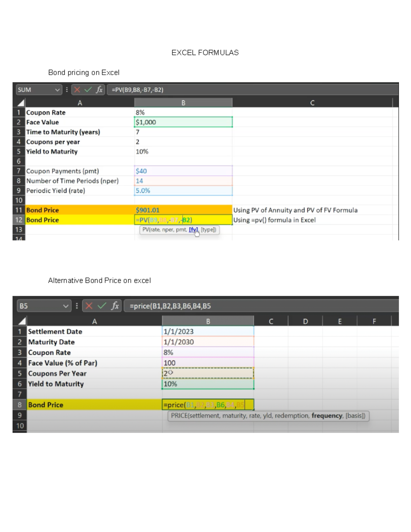Click the Enter (checkmark) icon in the top formula bar
This screenshot has width=411, height=532.
pyautogui.click(x=87, y=90)
